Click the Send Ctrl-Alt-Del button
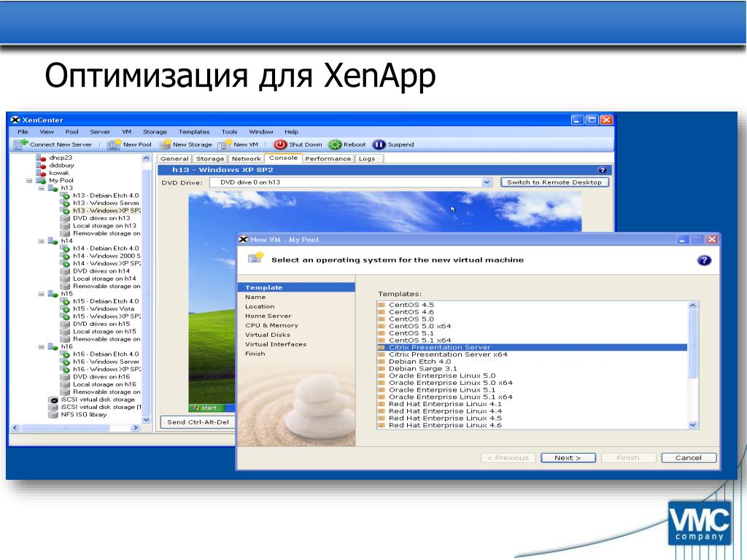The height and width of the screenshot is (560, 747). [x=198, y=422]
